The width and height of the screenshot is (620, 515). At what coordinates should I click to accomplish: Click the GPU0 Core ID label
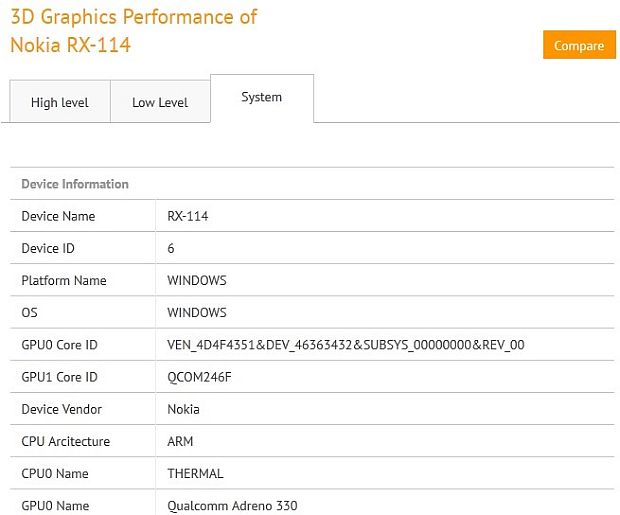point(59,345)
